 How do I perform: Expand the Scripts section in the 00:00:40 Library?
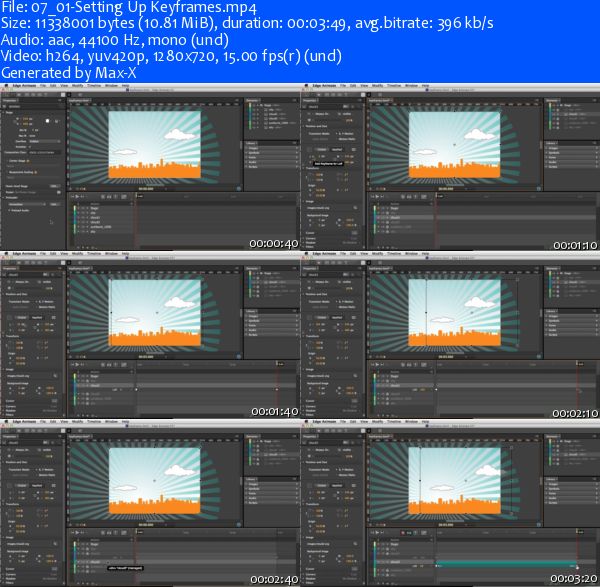tap(247, 166)
